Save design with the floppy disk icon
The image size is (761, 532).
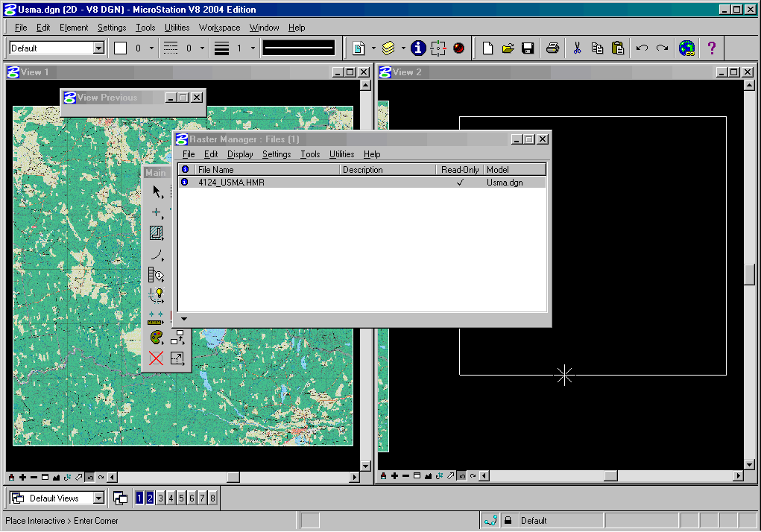pos(528,48)
